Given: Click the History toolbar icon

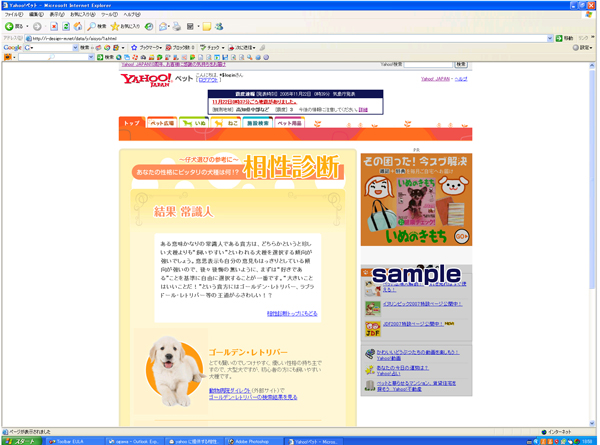Looking at the screenshot, I should click(149, 27).
